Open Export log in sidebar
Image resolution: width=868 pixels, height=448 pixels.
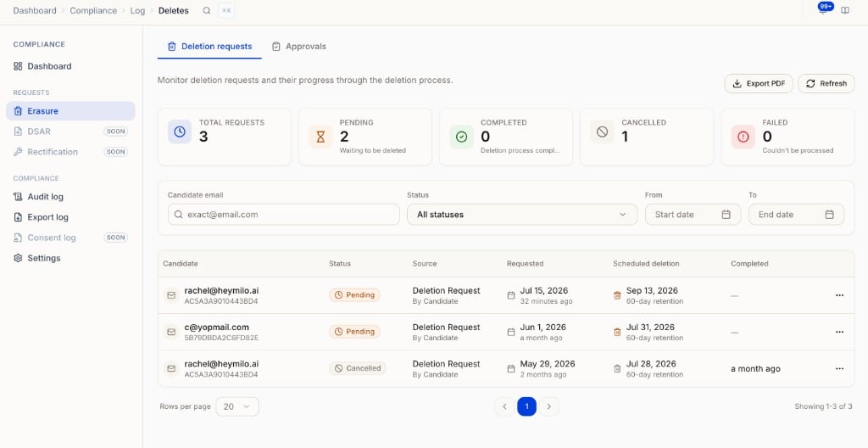pyautogui.click(x=70, y=217)
